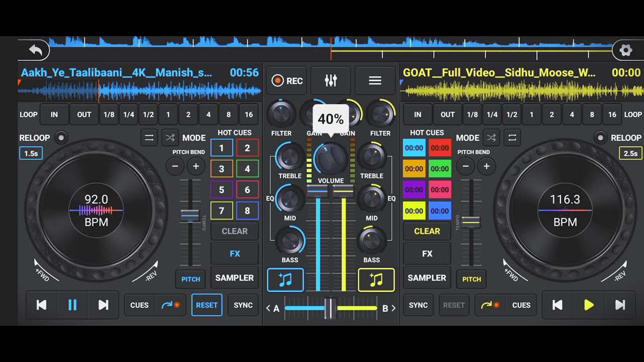Set loop IN point on left deck
The image size is (644, 362).
point(54,114)
